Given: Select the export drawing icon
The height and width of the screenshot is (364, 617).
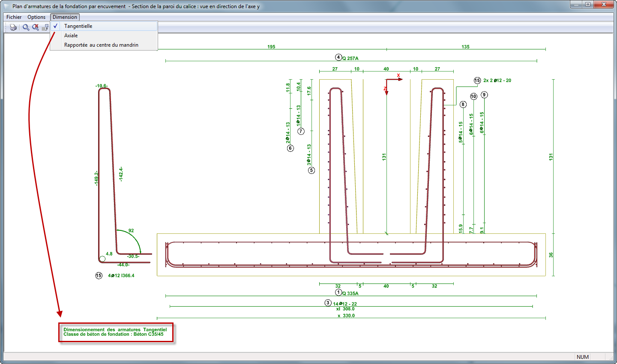Looking at the screenshot, I should pyautogui.click(x=45, y=27).
